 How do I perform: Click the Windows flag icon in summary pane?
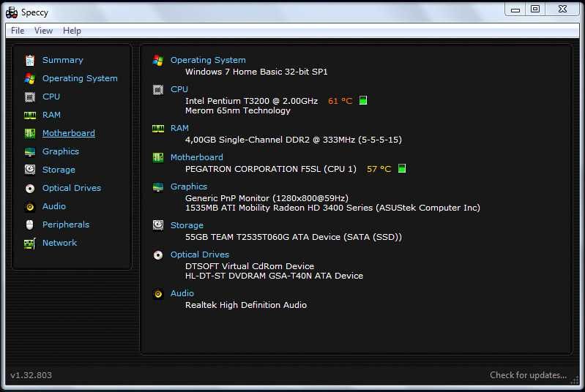158,61
